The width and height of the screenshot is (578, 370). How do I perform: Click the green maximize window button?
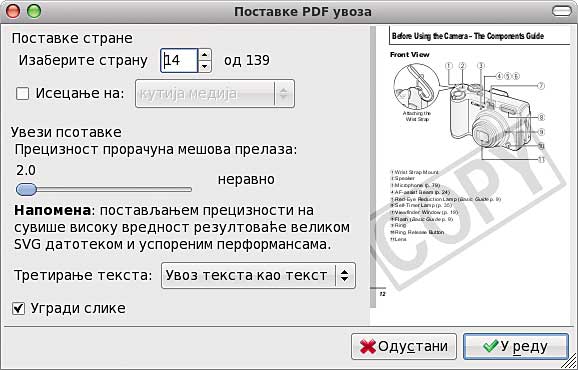point(34,11)
